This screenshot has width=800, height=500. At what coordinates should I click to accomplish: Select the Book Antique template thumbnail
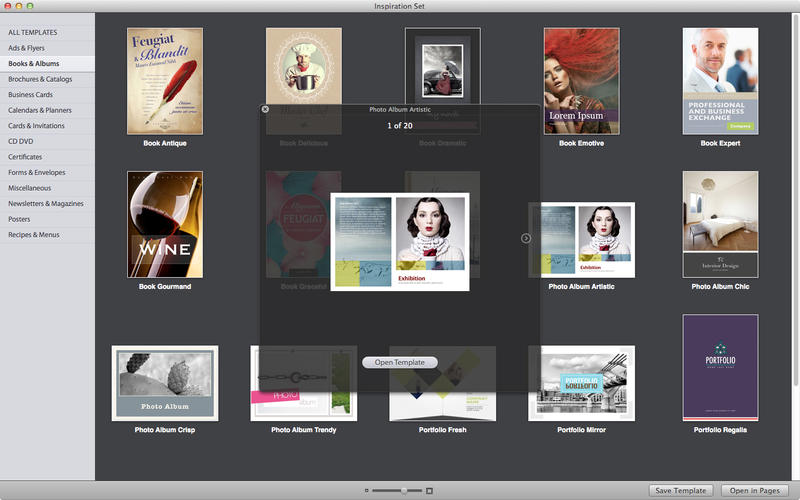[165, 81]
